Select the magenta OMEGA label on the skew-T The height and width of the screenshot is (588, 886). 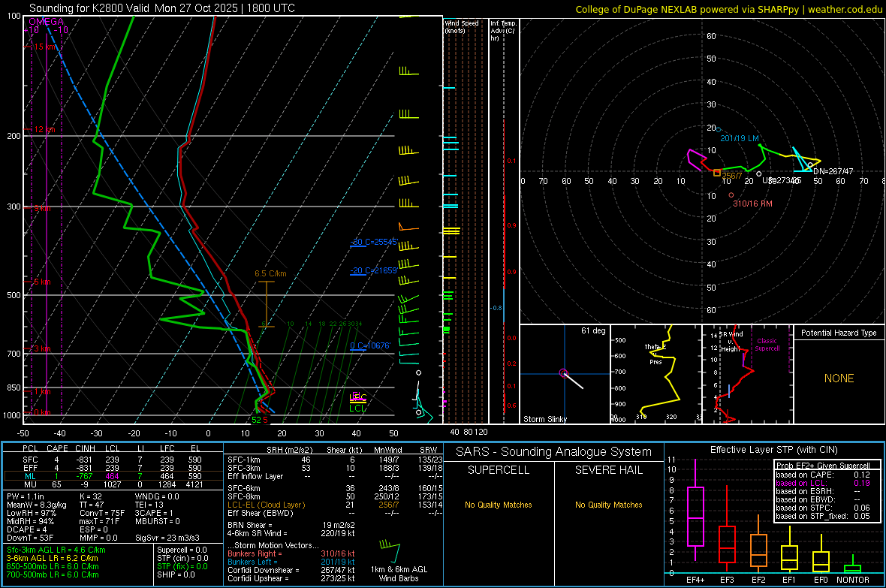[47, 22]
